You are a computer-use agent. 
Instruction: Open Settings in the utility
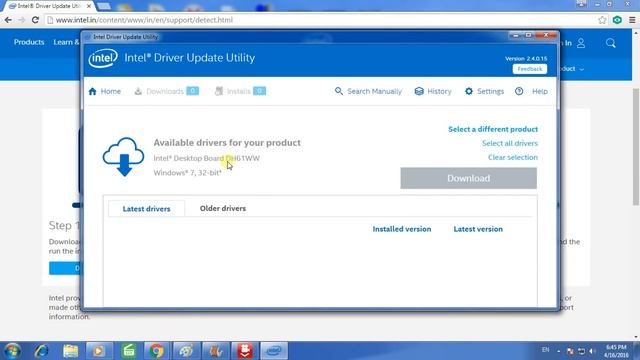tap(484, 91)
